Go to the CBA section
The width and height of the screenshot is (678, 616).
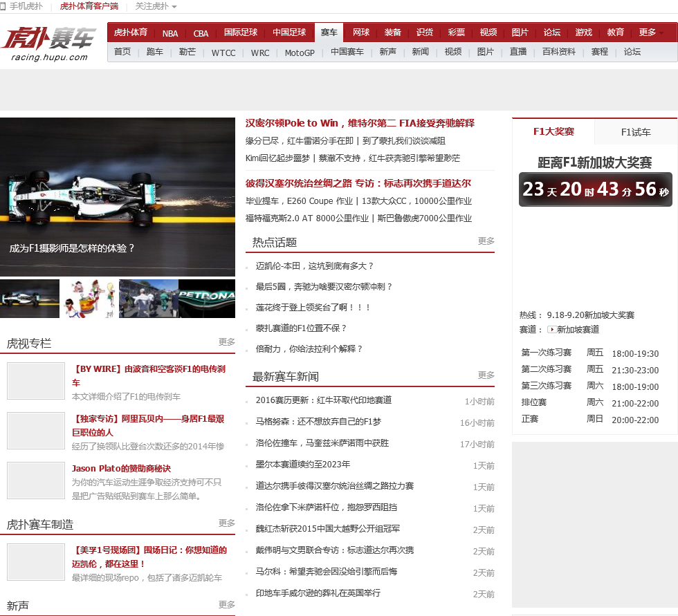click(x=201, y=33)
